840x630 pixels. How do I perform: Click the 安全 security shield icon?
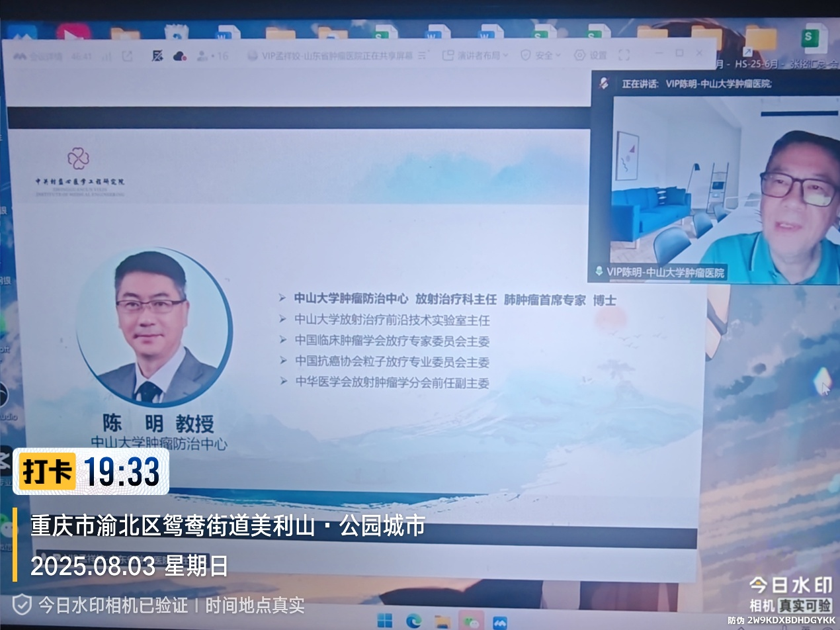click(x=526, y=56)
